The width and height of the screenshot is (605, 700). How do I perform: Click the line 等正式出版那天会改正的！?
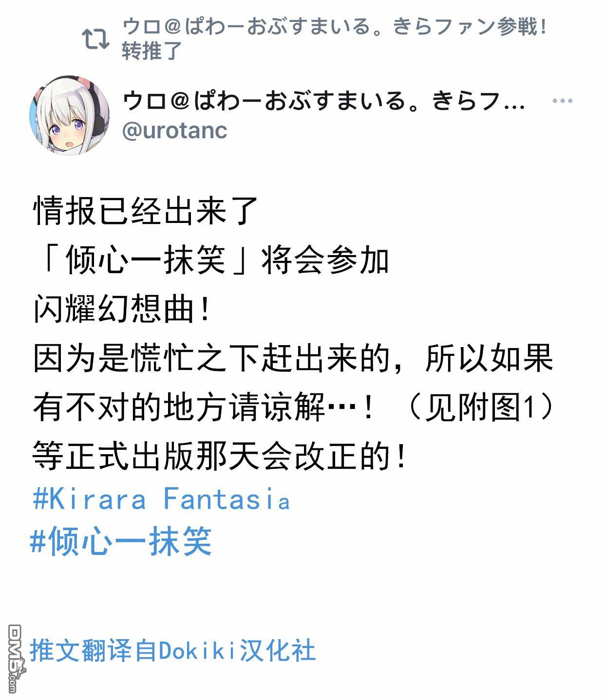220,455
